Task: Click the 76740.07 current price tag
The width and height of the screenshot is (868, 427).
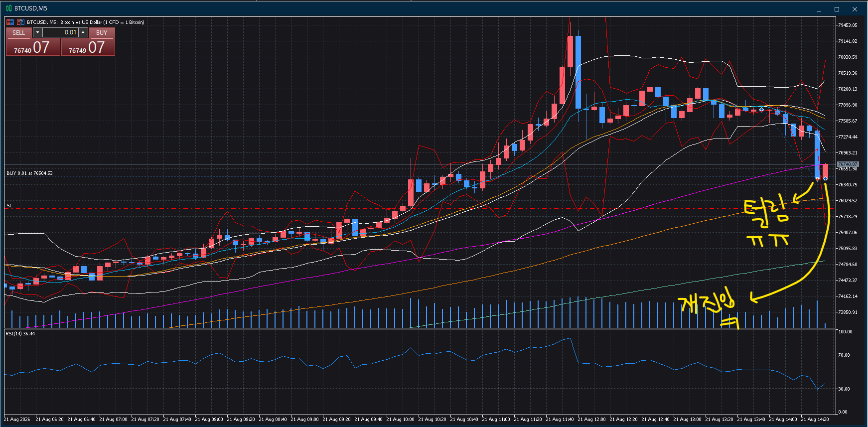Action: (x=847, y=164)
